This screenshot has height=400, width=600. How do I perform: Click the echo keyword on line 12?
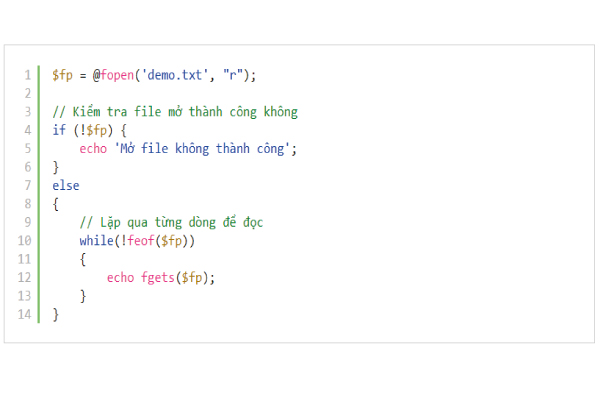coord(119,278)
